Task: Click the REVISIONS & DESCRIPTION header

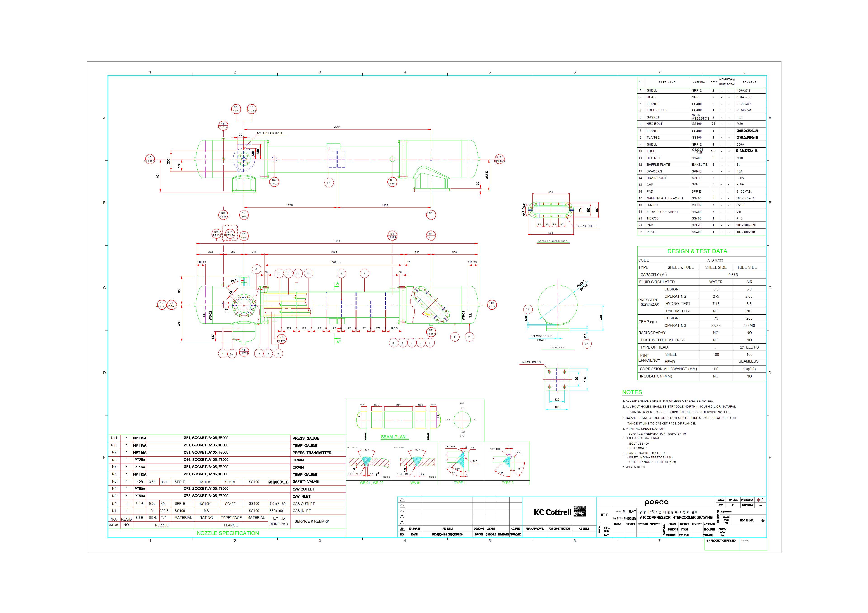Action: pos(448,535)
